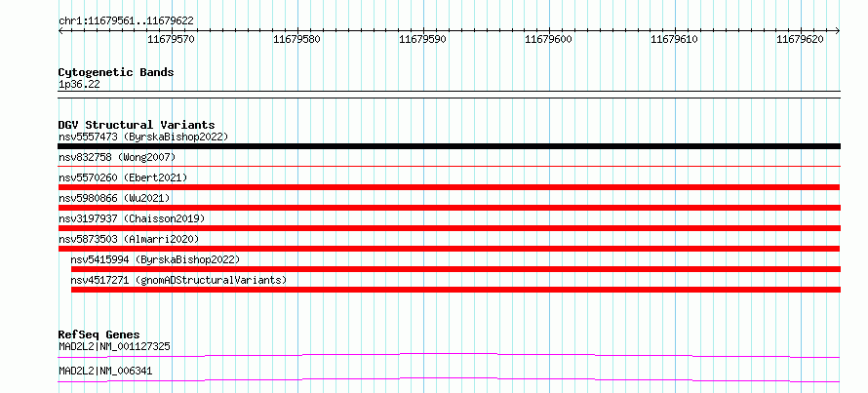868x393 pixels.
Task: Click the red nsv5980866 variant bar
Action: point(449,208)
